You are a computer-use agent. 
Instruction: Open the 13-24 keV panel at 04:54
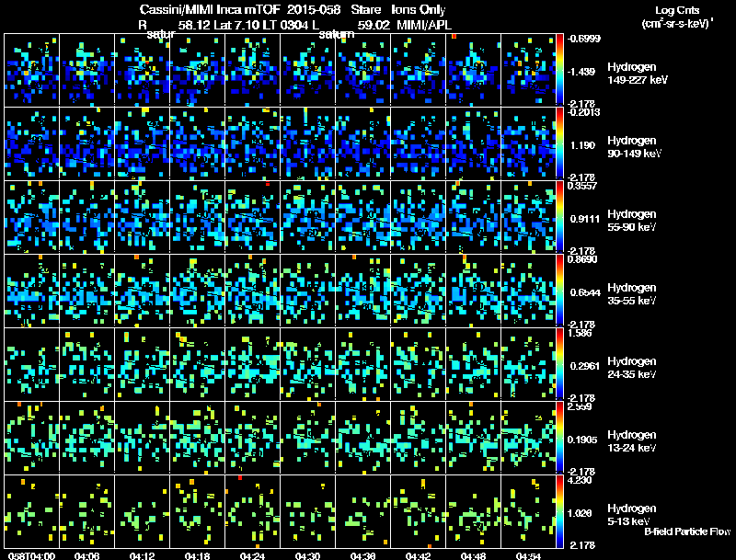tap(528, 438)
